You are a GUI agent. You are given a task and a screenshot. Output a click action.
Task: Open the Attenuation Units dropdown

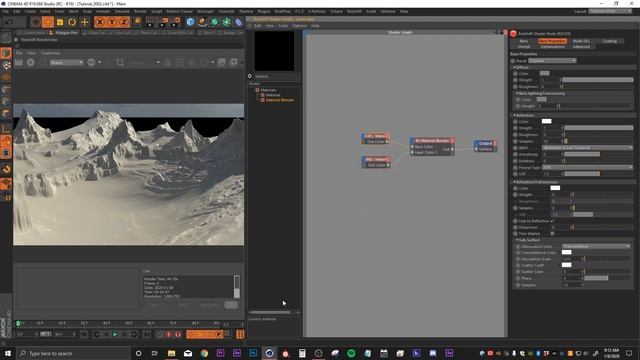[x=596, y=246]
